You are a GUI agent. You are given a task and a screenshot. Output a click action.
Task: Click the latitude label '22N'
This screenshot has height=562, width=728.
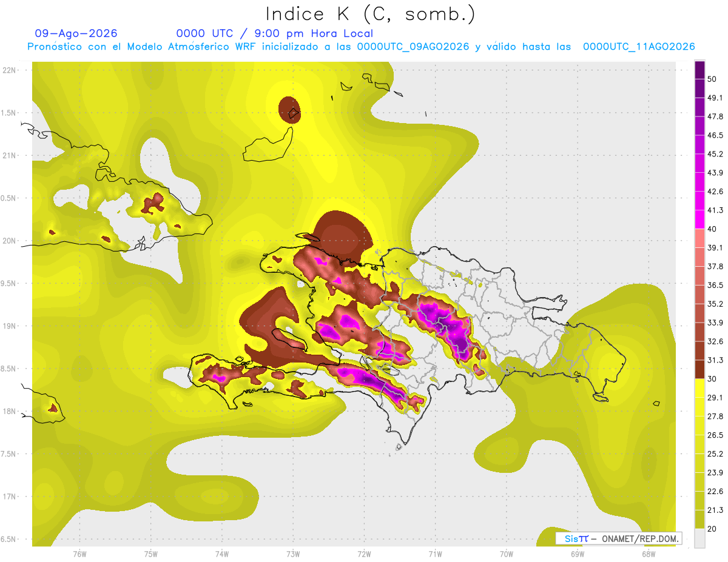click(8, 70)
